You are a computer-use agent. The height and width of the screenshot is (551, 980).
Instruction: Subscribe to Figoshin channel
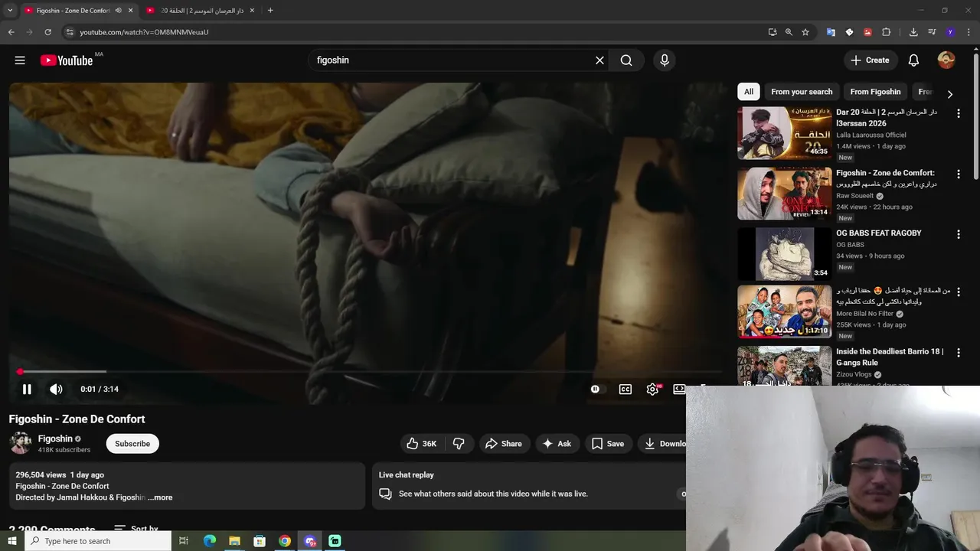point(132,444)
